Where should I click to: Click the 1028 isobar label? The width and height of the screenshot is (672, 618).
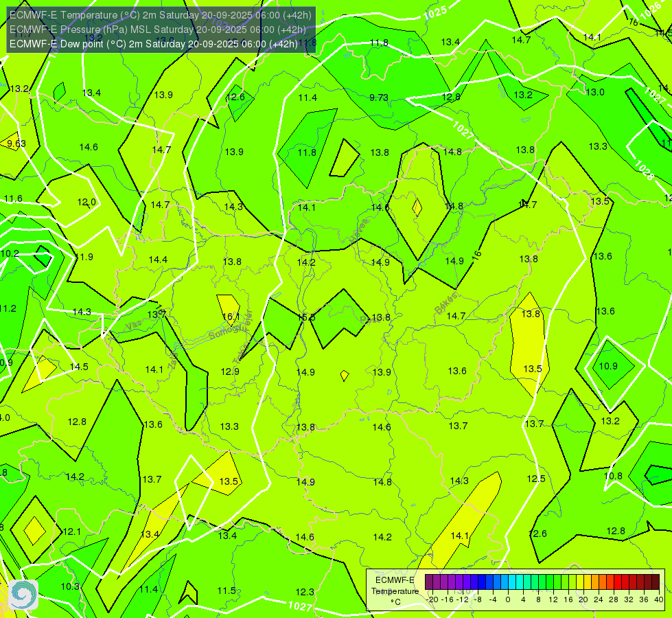pos(644,170)
